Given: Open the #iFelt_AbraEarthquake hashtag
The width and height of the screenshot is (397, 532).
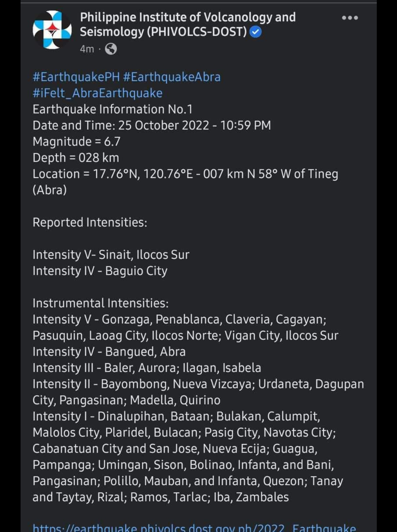Looking at the screenshot, I should (97, 93).
